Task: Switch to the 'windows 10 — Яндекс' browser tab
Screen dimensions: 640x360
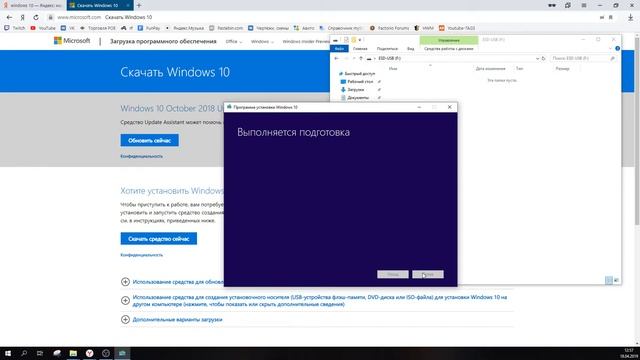Action: point(32,5)
